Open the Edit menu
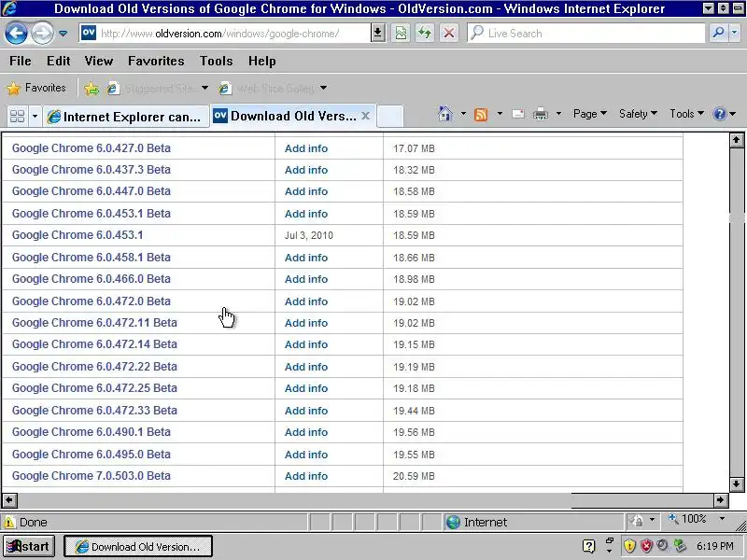The image size is (747, 560). tap(58, 61)
